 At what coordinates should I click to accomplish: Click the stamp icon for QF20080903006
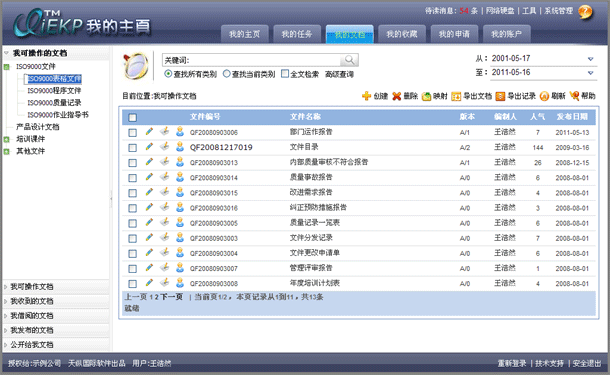(165, 132)
